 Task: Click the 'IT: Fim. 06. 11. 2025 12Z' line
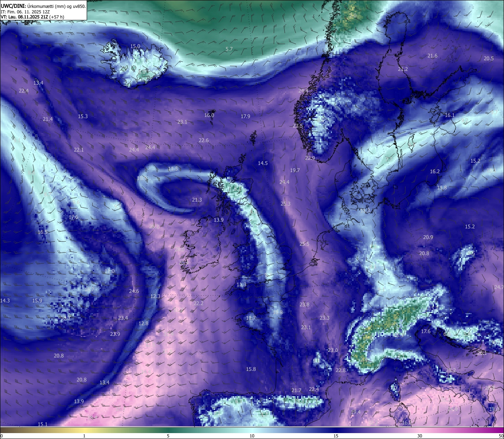pos(25,12)
